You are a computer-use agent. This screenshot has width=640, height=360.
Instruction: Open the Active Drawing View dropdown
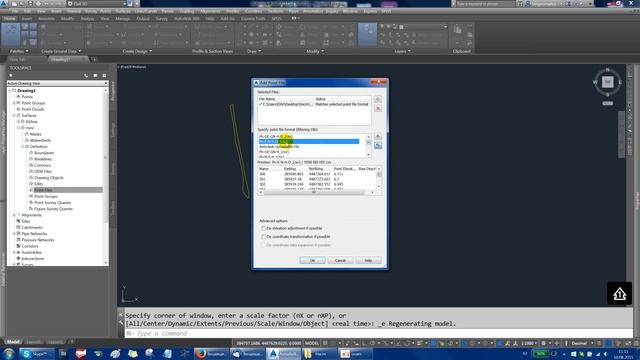click(57, 83)
